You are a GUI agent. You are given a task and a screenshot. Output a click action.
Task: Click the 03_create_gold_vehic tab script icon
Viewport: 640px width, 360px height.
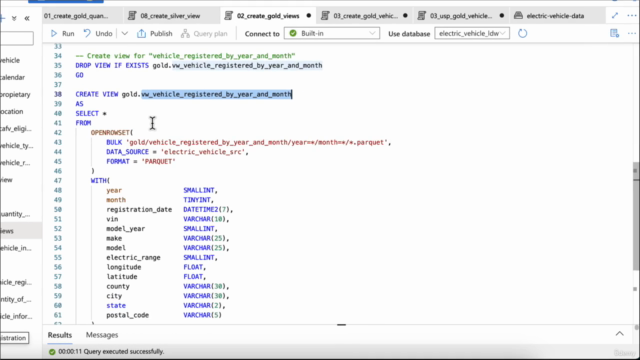point(325,16)
